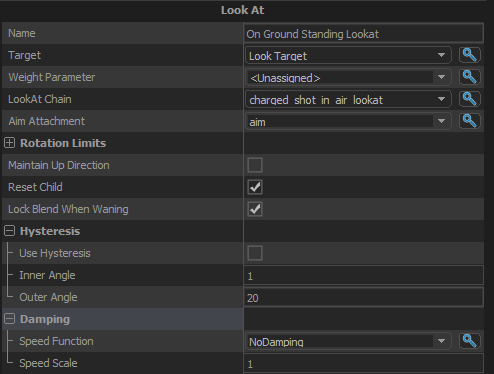Enable the Maintain Up Direction checkbox
The width and height of the screenshot is (494, 374).
click(255, 165)
